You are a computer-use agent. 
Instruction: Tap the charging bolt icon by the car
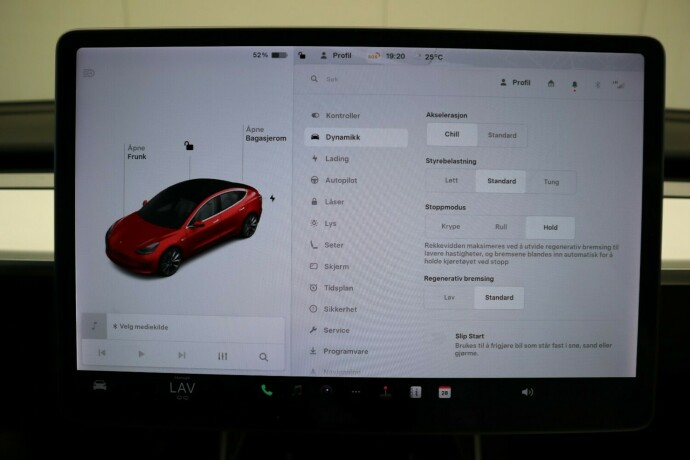pyautogui.click(x=272, y=198)
